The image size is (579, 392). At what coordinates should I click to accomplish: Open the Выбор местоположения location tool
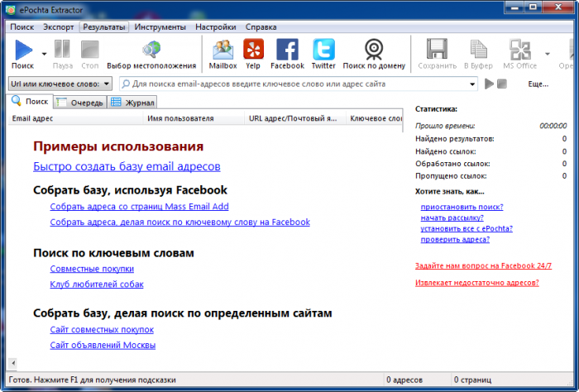pos(151,51)
